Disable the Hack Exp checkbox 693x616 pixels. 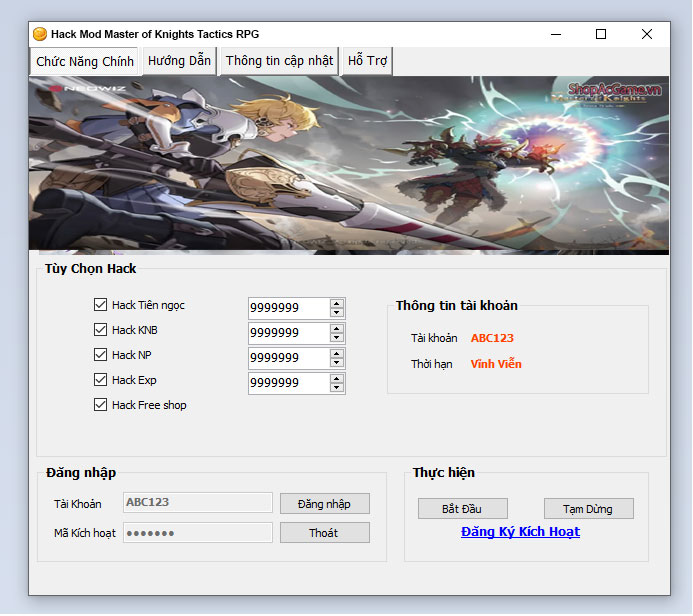click(100, 380)
